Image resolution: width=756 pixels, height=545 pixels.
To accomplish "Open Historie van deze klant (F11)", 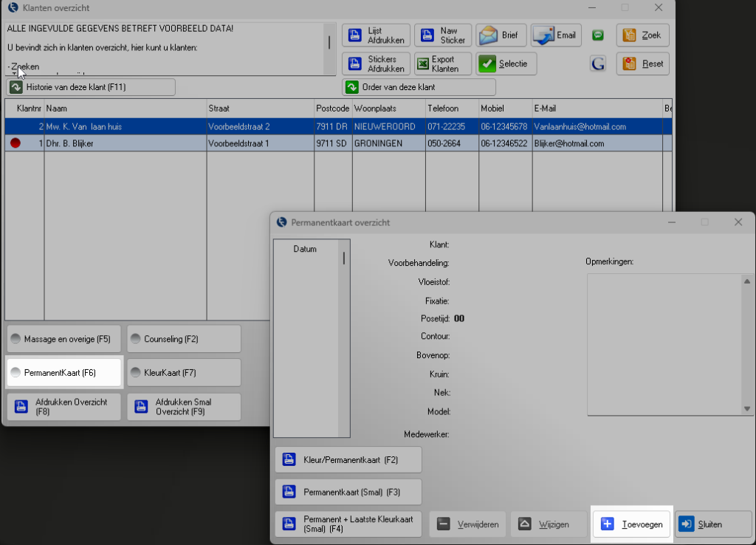I will click(x=91, y=87).
